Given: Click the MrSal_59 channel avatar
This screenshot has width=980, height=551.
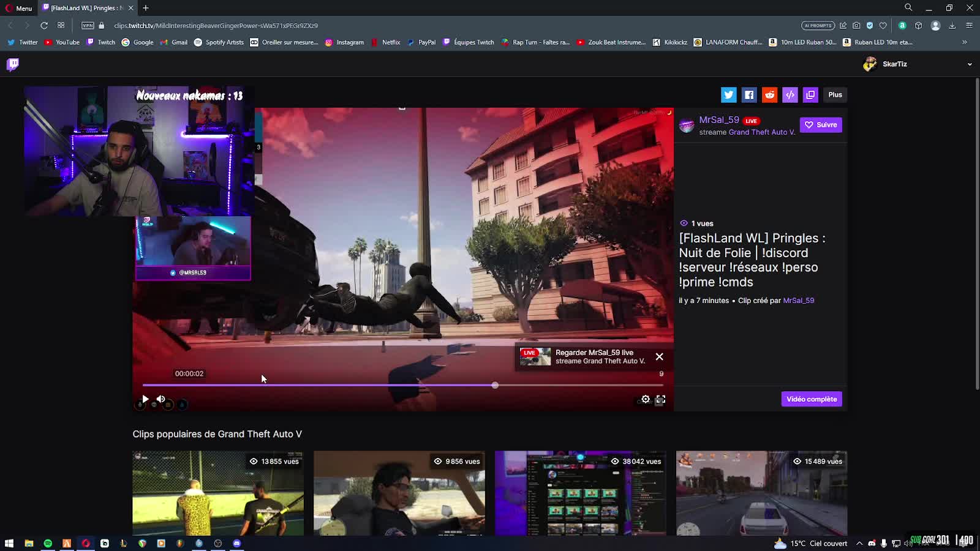Looking at the screenshot, I should [x=687, y=125].
